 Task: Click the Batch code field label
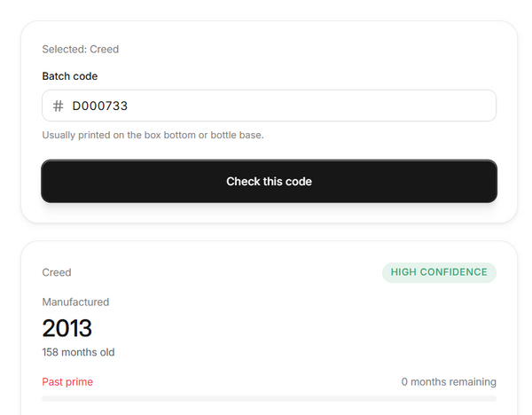[x=70, y=76]
